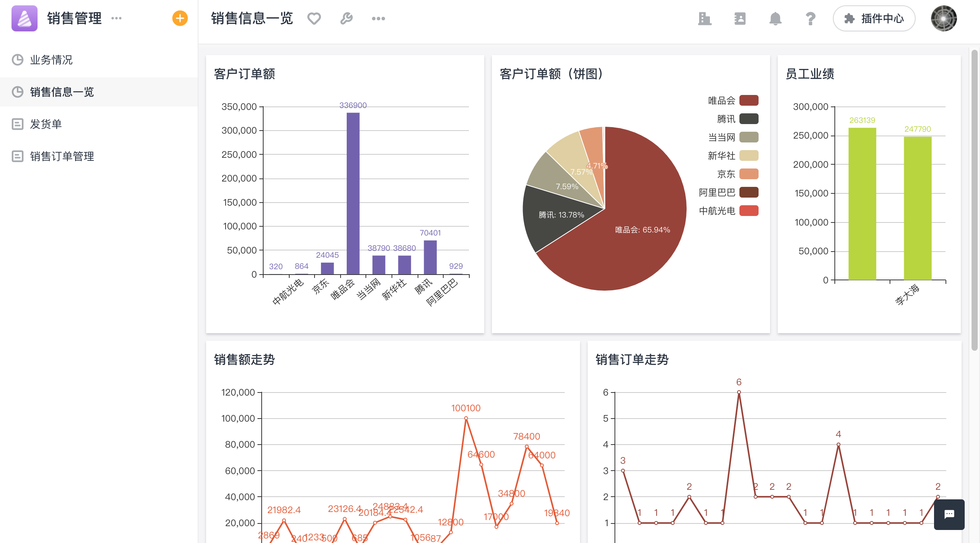Click the 唯品会 bar labeled 336900
This screenshot has height=543, width=980.
353,193
